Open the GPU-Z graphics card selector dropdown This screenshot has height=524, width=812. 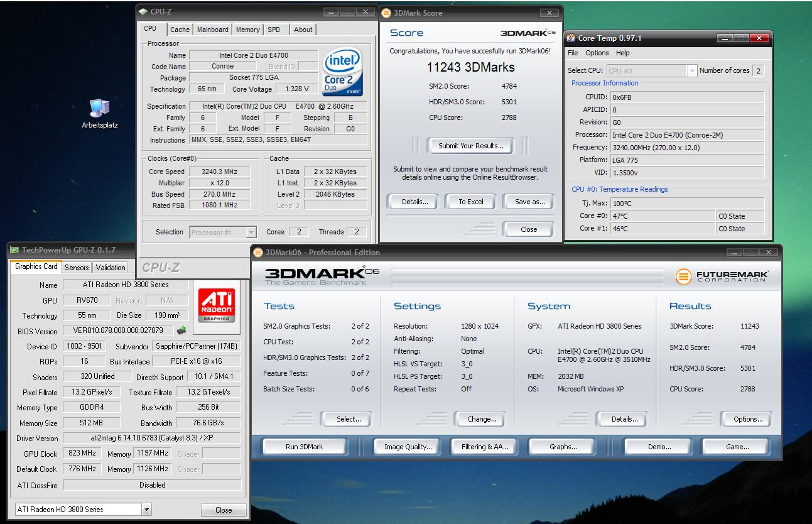(146, 510)
